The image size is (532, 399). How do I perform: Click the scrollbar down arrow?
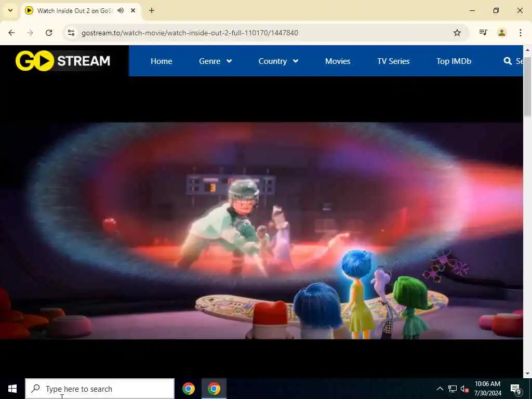pos(528,374)
